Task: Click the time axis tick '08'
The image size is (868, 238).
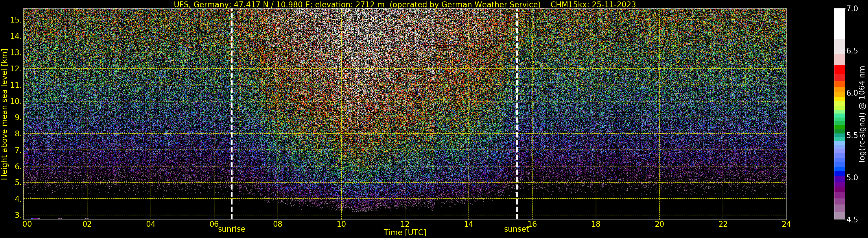Action: click(278, 224)
